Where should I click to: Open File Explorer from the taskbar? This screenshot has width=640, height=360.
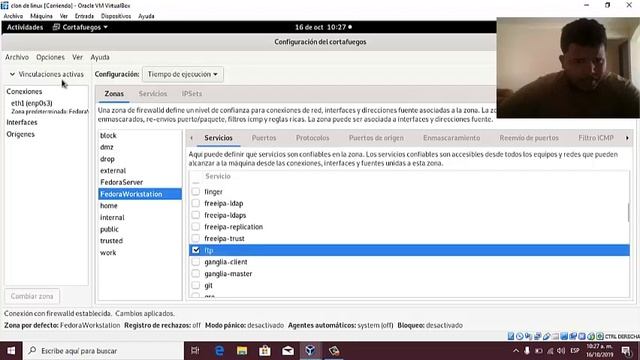[242, 351]
